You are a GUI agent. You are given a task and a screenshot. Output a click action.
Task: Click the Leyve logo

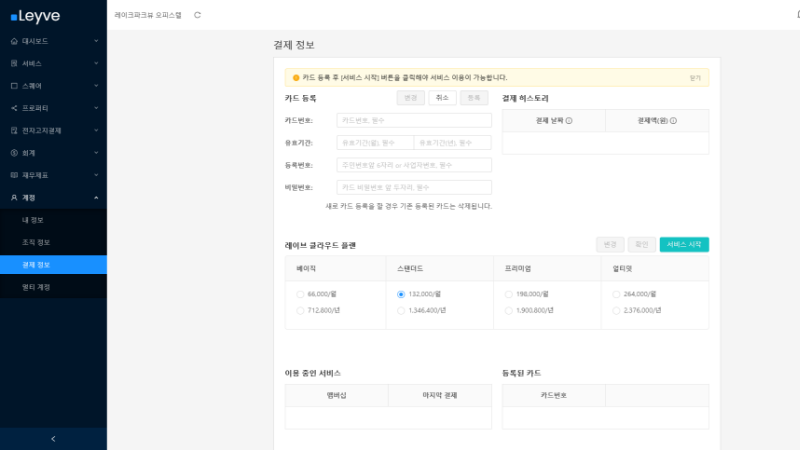pos(35,16)
